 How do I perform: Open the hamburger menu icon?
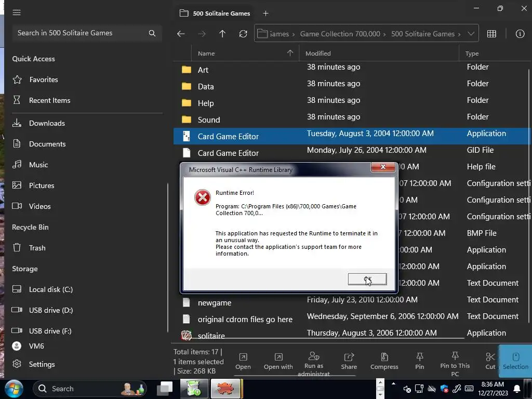coord(17,12)
